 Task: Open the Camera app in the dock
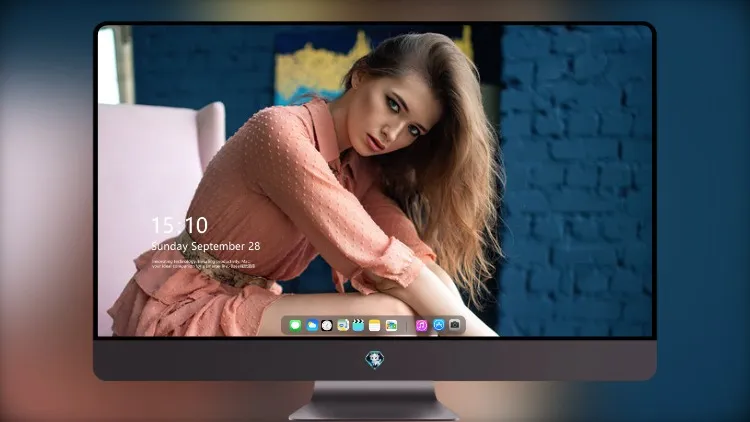454,325
